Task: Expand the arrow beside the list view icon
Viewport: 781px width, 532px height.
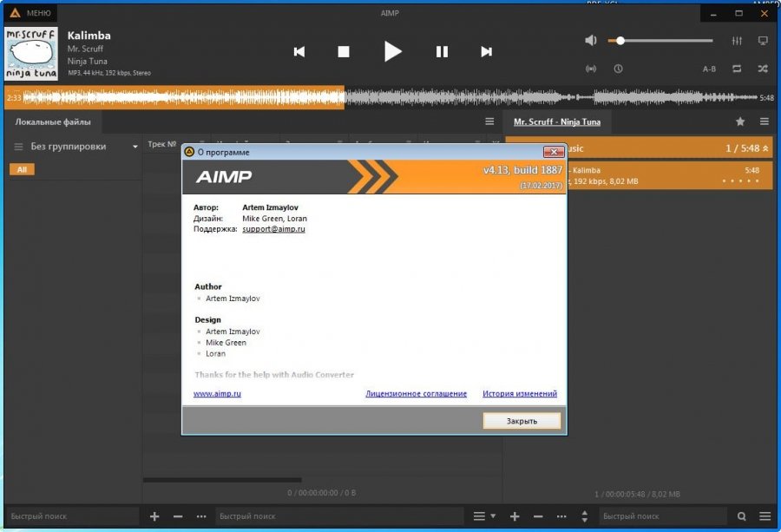Action: (x=493, y=516)
